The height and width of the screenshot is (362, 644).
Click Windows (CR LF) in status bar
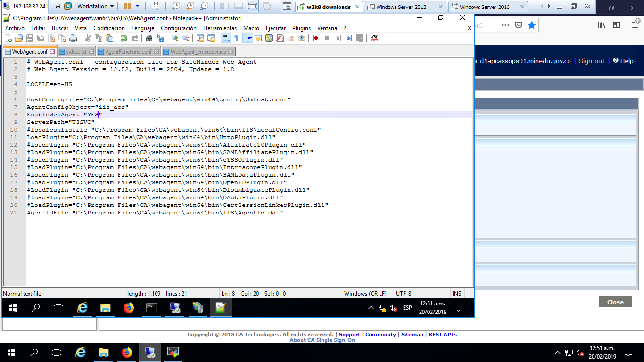pyautogui.click(x=365, y=293)
